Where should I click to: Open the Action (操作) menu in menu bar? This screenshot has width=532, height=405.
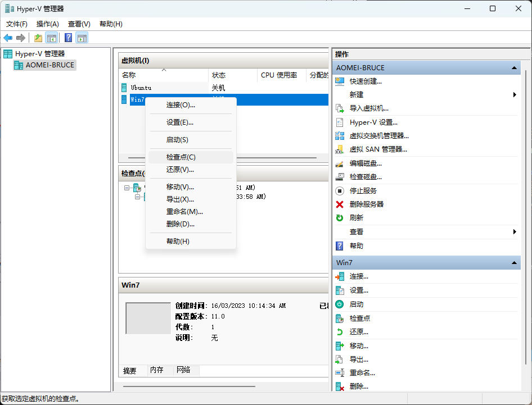click(47, 24)
